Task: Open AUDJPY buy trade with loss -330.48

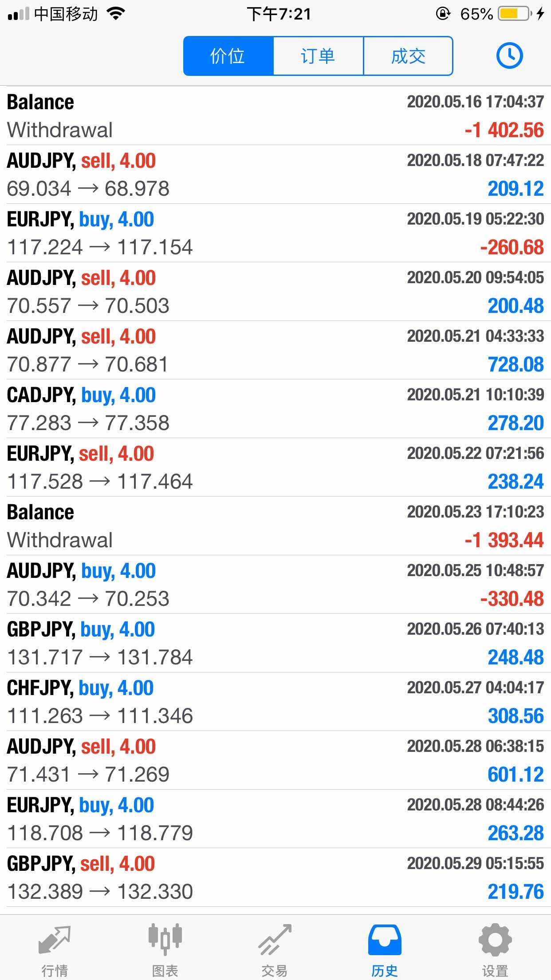Action: [x=275, y=585]
